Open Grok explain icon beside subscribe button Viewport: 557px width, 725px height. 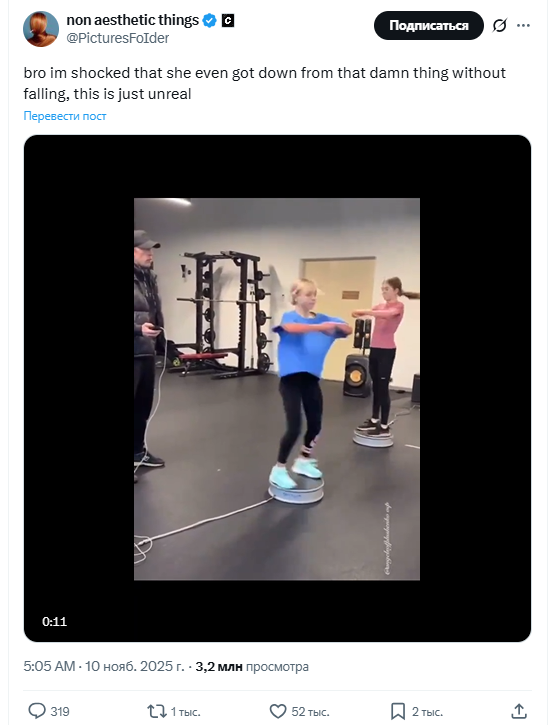click(499, 25)
